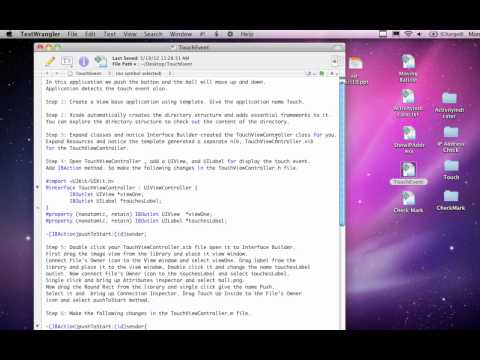480x360 pixels.
Task: Open the function symbol selection popup
Action: [x=143, y=73]
